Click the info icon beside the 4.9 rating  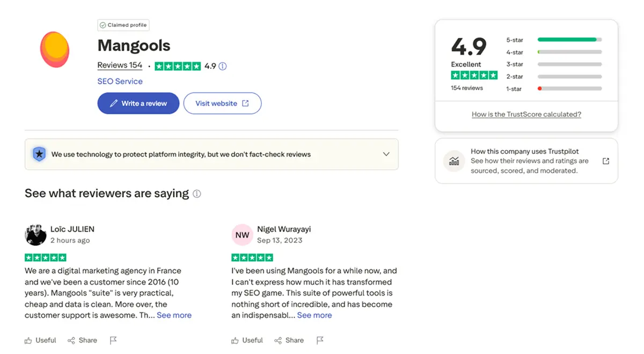pyautogui.click(x=222, y=65)
